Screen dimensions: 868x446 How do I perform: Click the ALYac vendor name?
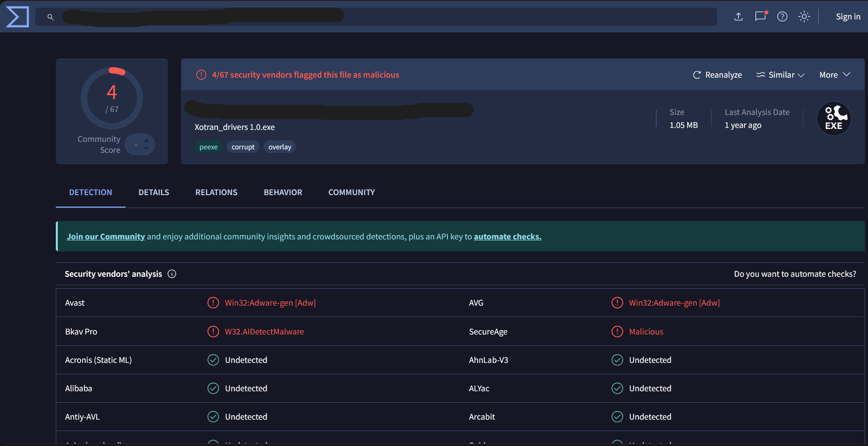click(x=479, y=388)
